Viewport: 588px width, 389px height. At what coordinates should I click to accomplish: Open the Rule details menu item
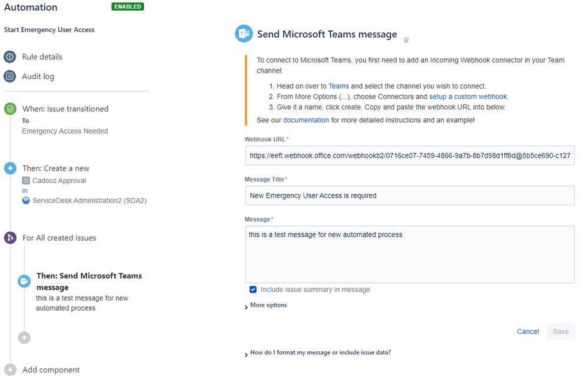tap(42, 56)
